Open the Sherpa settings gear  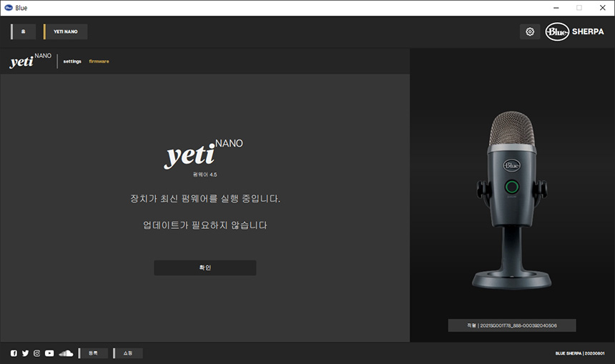(530, 31)
